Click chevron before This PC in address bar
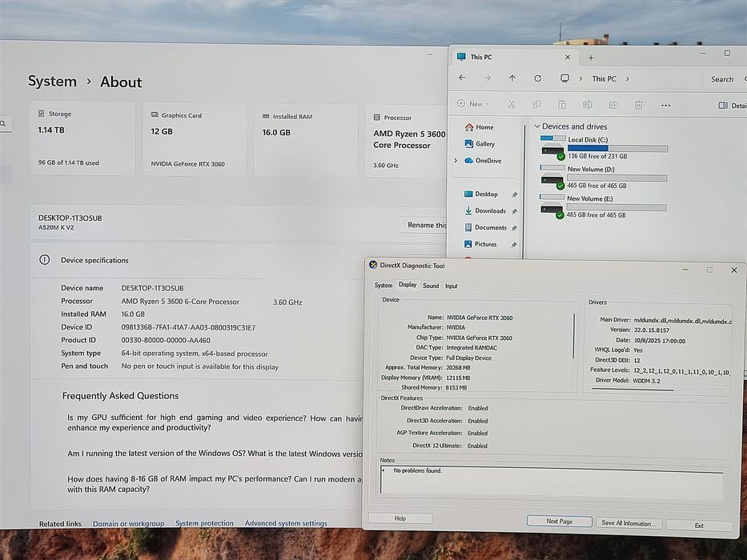 (580, 78)
